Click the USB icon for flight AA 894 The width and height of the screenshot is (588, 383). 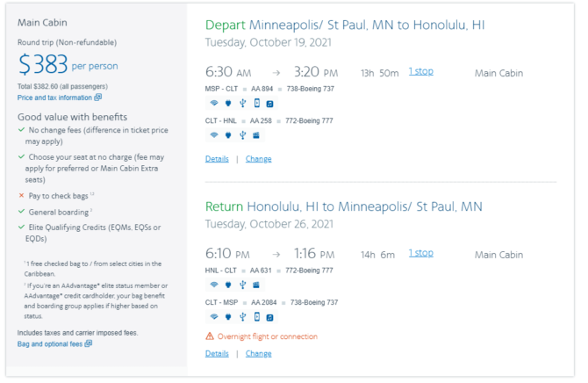point(242,104)
